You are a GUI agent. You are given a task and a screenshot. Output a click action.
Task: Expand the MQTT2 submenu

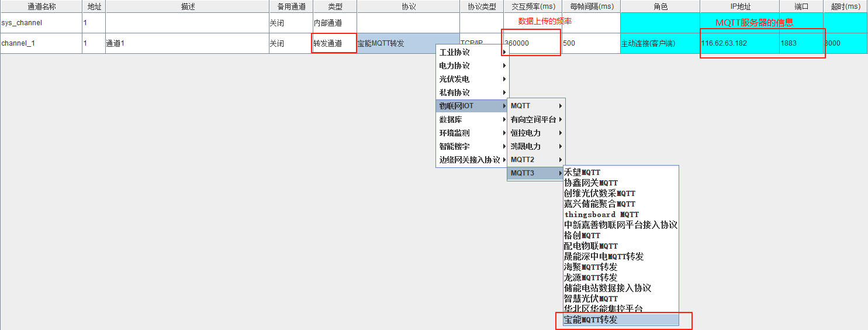535,160
